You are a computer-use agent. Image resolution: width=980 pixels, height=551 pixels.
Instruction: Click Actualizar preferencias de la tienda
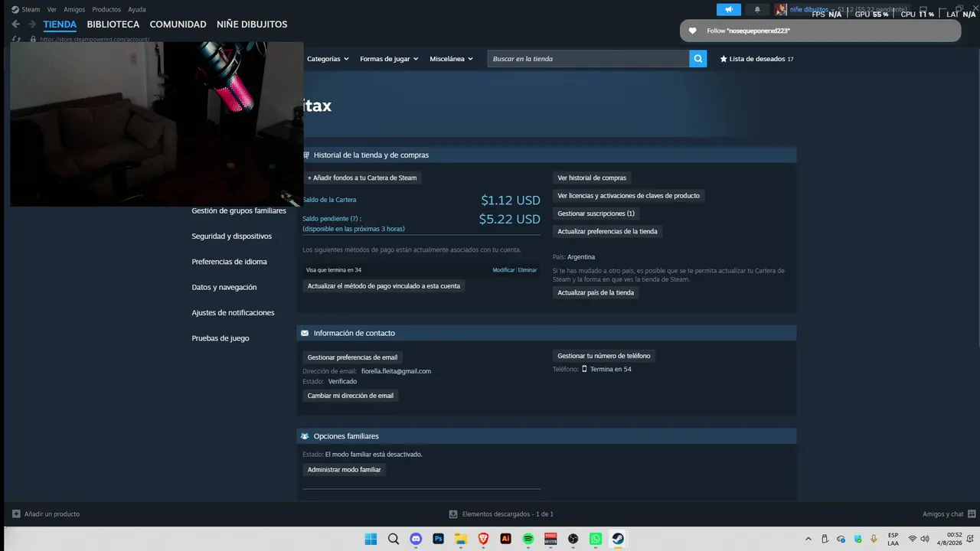coord(608,231)
